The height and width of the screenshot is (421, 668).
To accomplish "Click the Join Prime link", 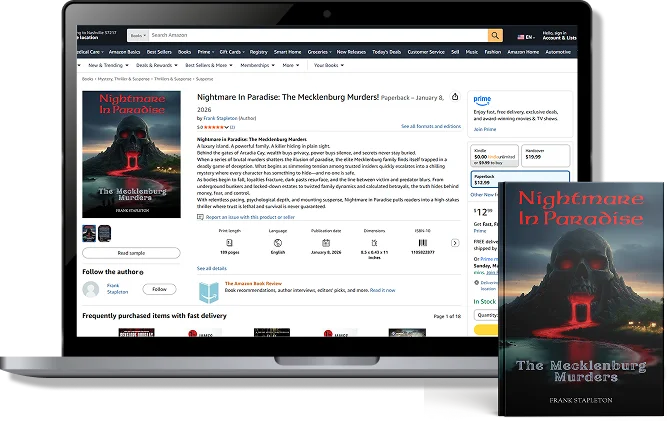I will (x=485, y=129).
